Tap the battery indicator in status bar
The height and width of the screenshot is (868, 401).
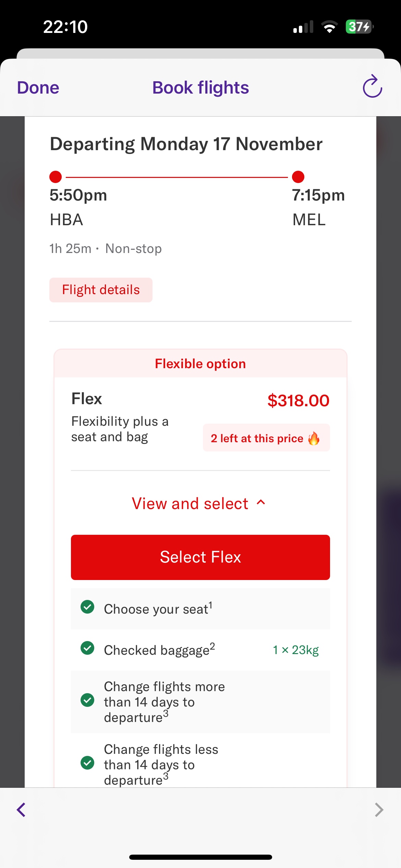[359, 27]
